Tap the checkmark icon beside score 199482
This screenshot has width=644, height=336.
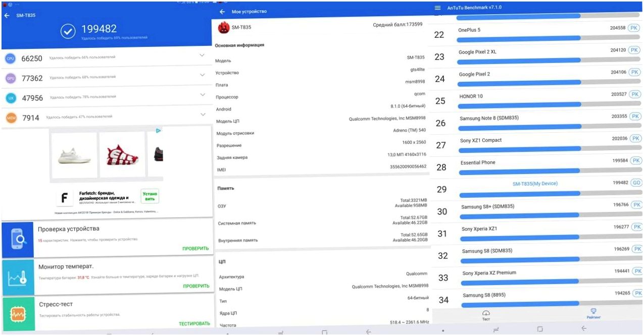(68, 31)
